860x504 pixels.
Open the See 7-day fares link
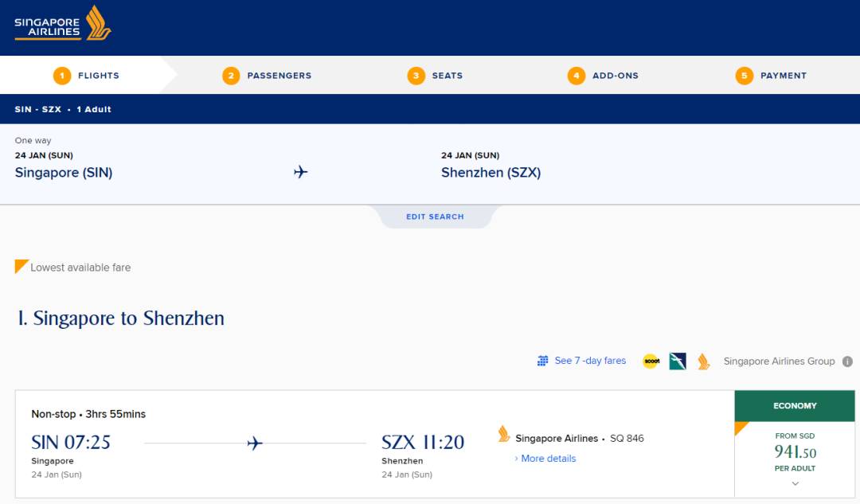[590, 361]
